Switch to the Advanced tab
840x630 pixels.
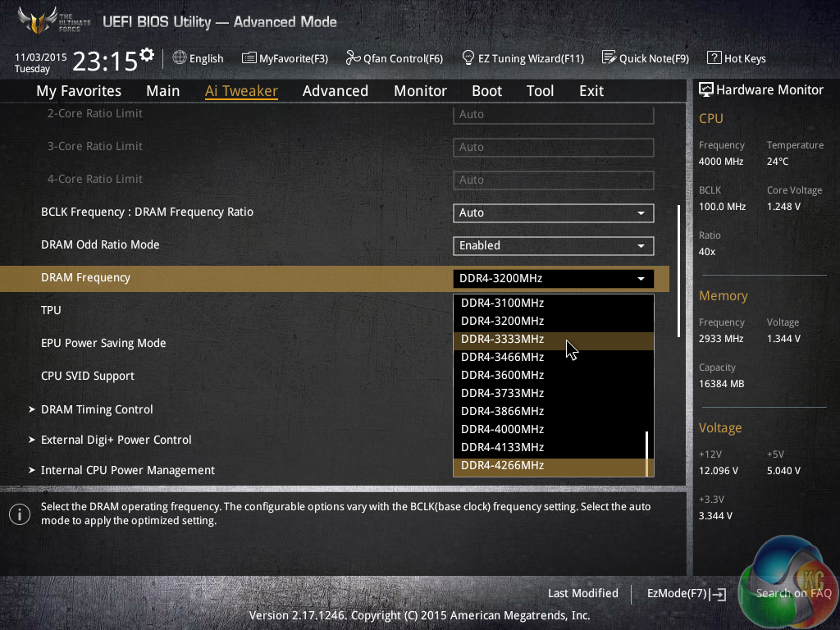point(335,91)
